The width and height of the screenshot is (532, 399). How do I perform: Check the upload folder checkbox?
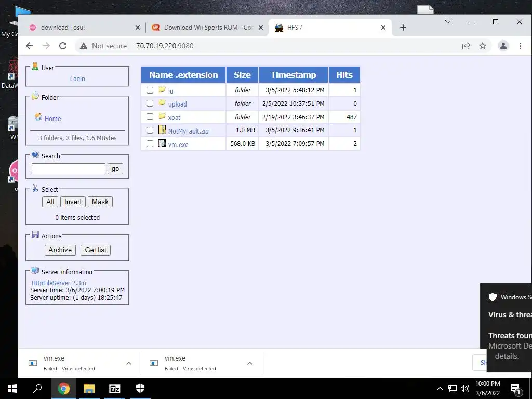tap(150, 103)
